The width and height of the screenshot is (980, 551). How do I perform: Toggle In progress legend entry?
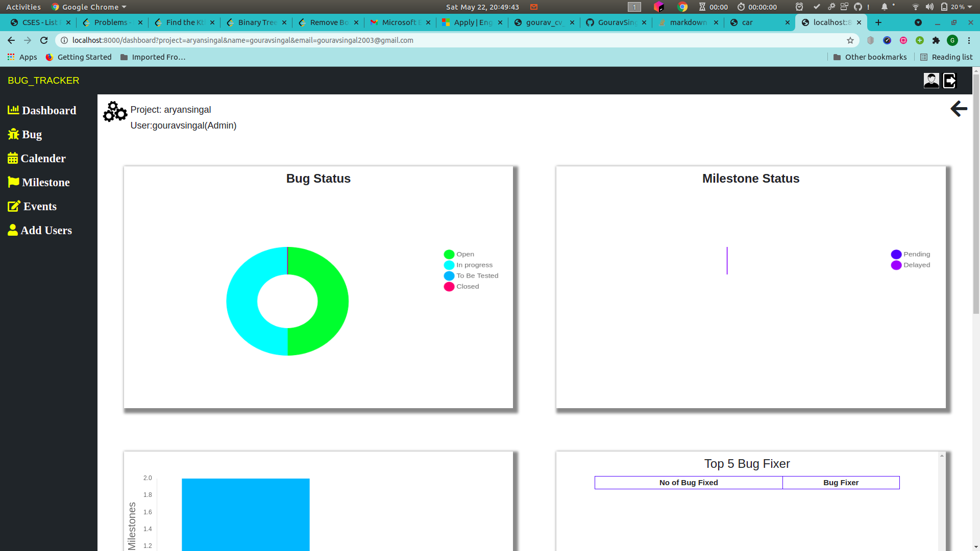click(468, 265)
